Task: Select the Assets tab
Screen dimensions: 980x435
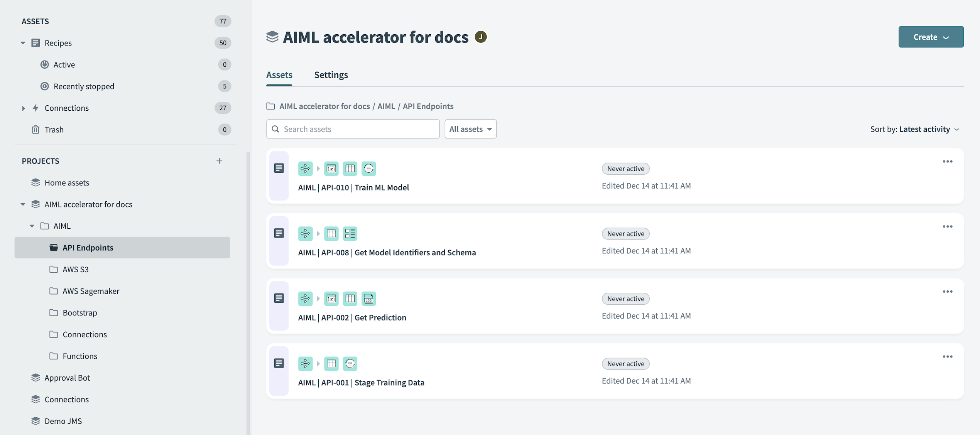Action: pos(279,75)
